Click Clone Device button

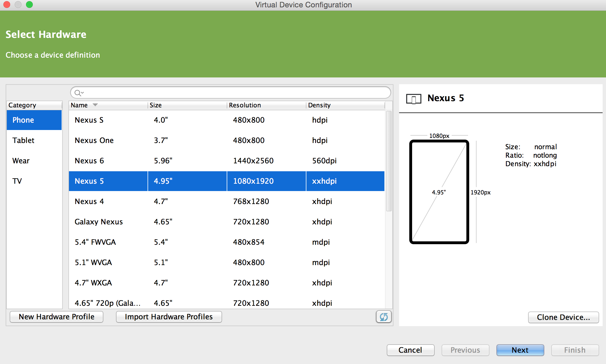[563, 317]
